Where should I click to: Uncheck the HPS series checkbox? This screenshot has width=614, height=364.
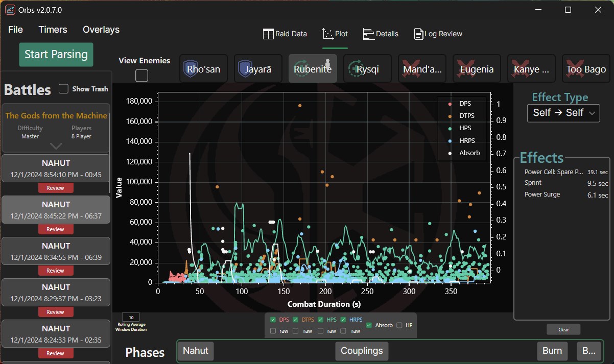pyautogui.click(x=321, y=320)
